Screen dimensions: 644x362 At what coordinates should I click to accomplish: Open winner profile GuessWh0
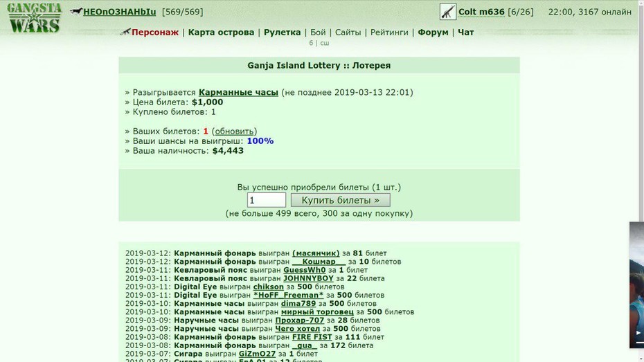click(304, 270)
